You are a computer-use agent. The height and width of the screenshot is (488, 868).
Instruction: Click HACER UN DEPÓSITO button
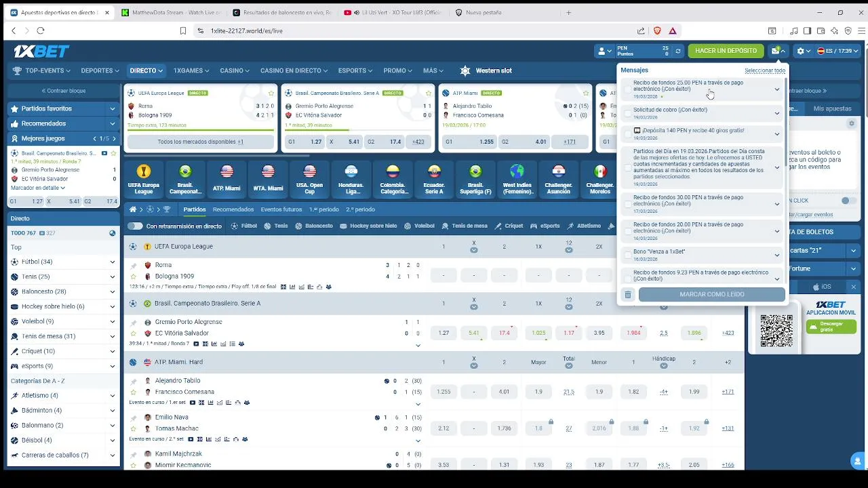tap(726, 51)
